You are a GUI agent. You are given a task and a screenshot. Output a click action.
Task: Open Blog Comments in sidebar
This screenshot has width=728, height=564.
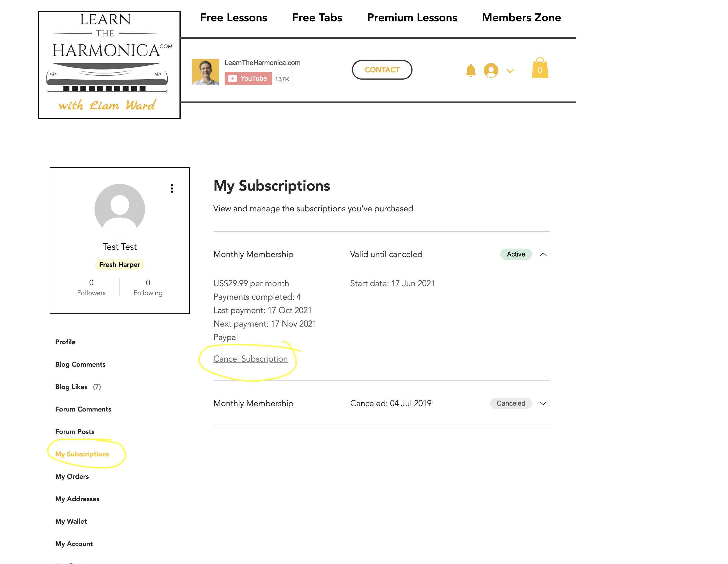tap(80, 364)
